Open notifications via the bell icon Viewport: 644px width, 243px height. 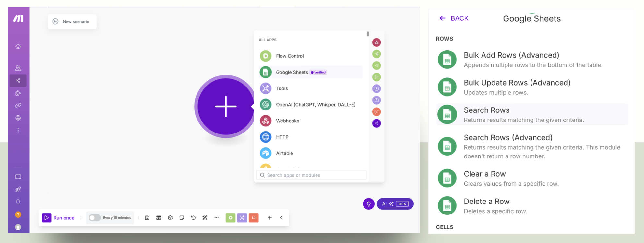point(18,202)
